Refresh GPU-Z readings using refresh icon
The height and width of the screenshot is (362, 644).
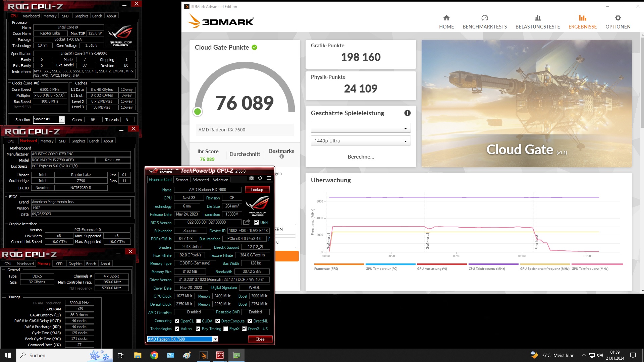[x=260, y=178]
